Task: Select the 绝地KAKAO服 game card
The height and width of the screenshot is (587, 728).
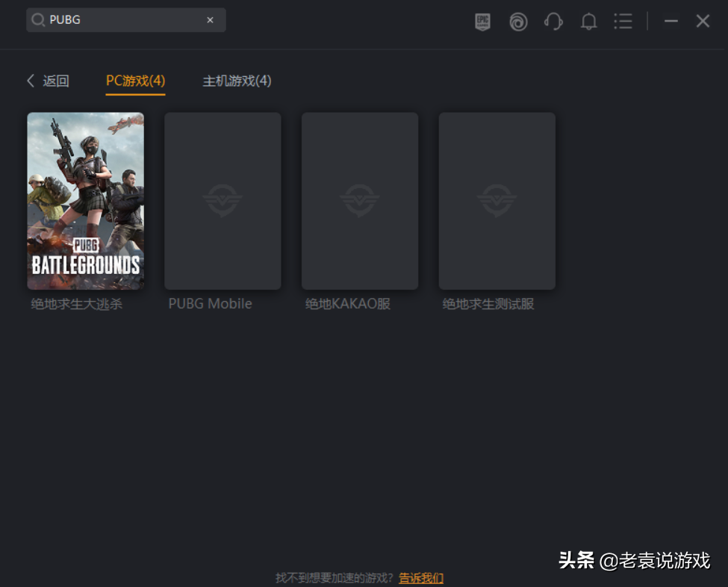Action: click(360, 201)
